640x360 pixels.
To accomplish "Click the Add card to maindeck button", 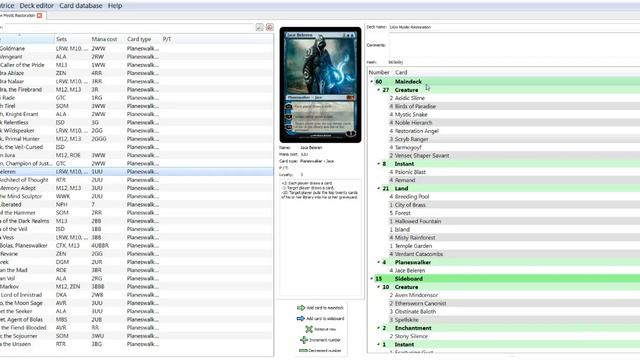I will [x=320, y=308].
